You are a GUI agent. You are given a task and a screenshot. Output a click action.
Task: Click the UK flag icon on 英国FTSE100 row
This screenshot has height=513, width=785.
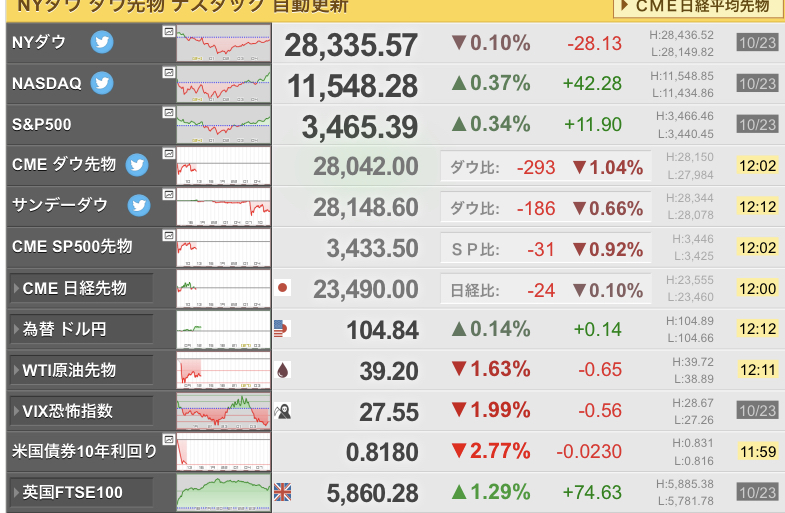pyautogui.click(x=282, y=492)
